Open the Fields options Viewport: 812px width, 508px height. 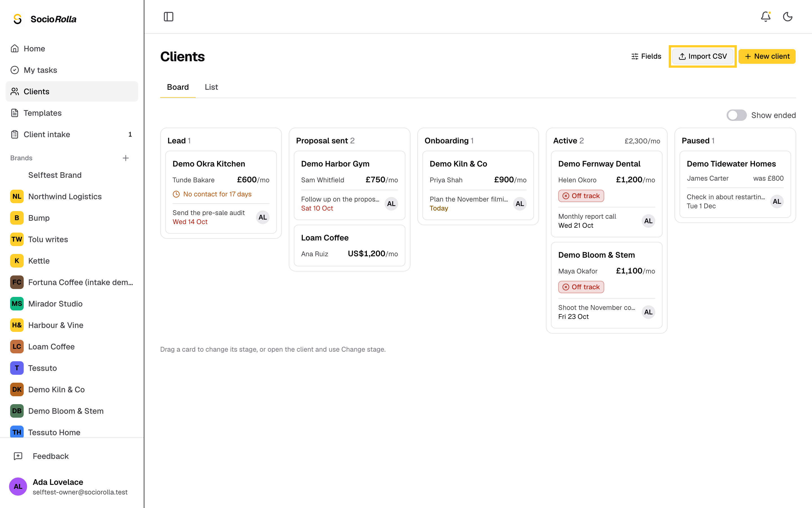[x=646, y=56]
